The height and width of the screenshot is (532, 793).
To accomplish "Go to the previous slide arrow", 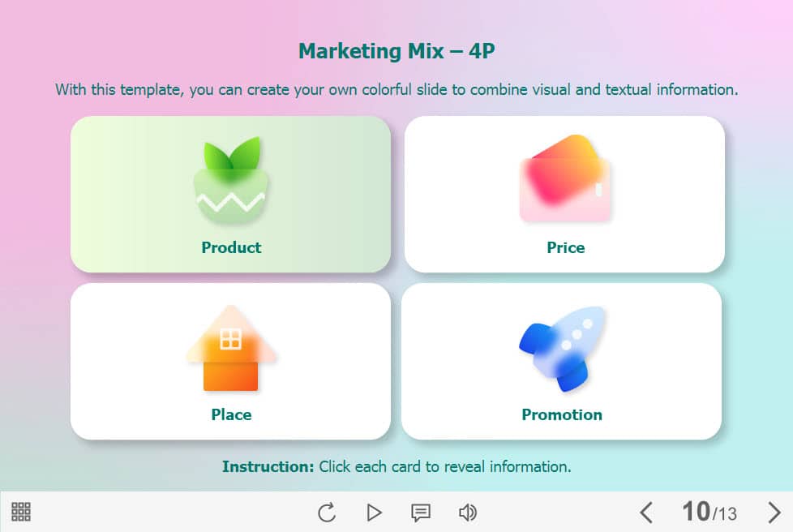I will pos(645,513).
